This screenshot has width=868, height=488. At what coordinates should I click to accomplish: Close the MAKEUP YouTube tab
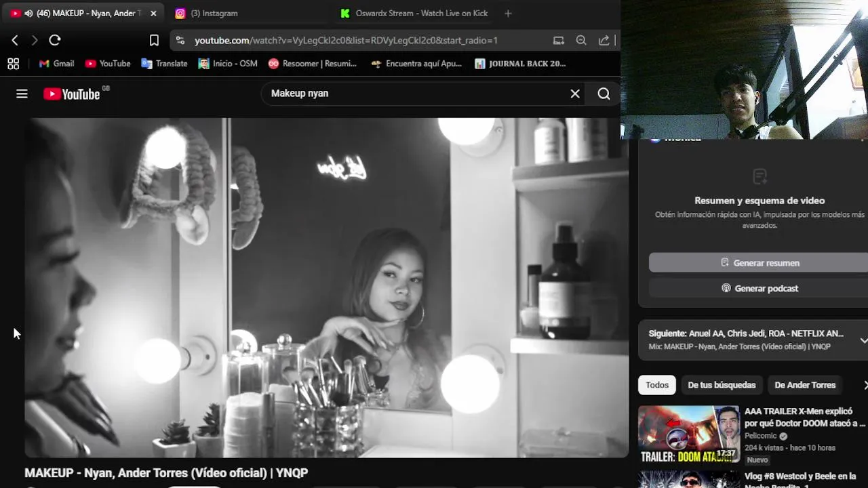coord(153,14)
